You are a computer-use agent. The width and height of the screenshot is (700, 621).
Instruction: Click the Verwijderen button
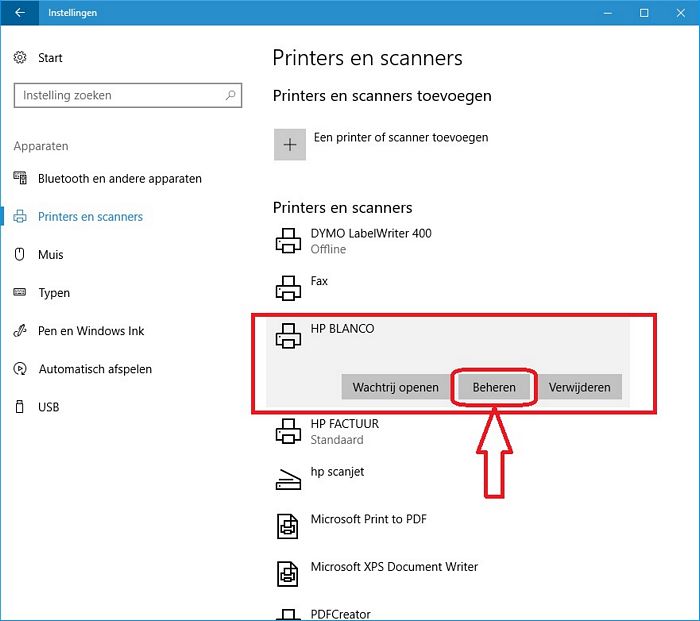579,387
